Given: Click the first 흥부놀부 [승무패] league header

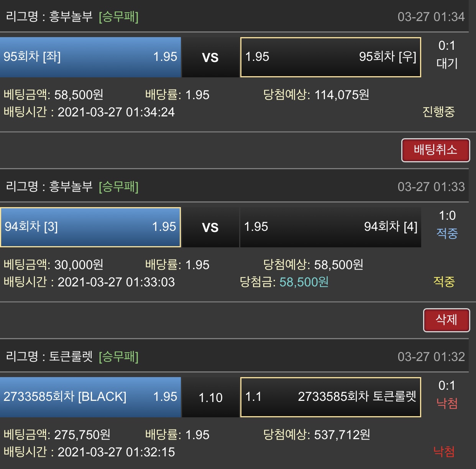Looking at the screenshot, I should [x=72, y=17].
